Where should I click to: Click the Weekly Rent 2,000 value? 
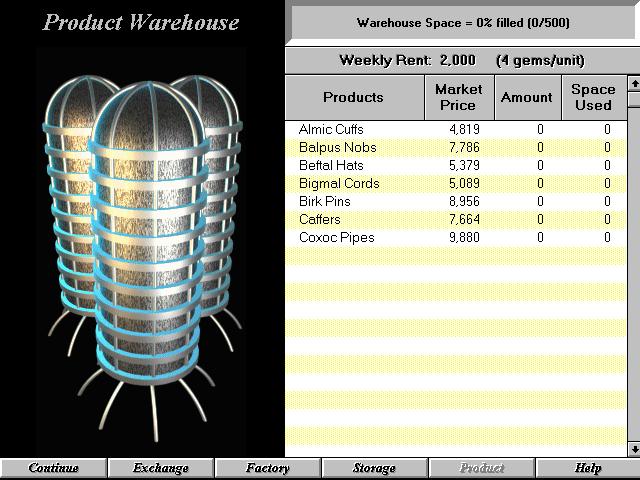[x=458, y=60]
